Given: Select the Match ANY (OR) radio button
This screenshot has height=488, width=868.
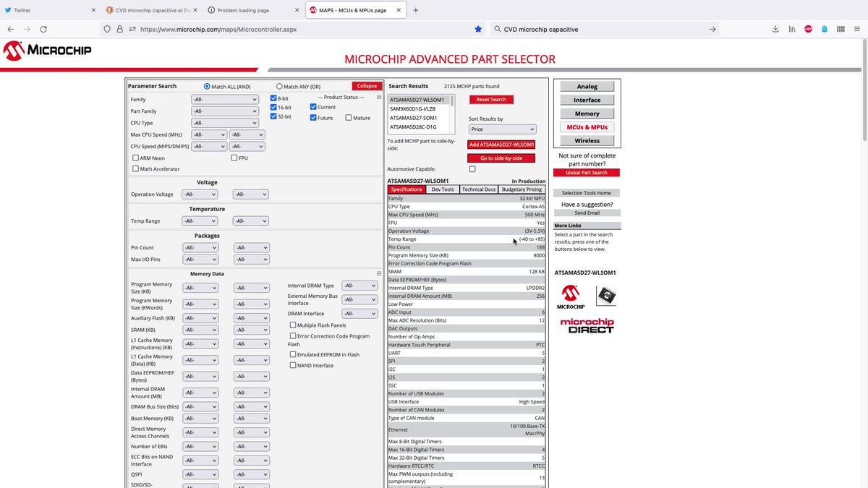Looking at the screenshot, I should point(279,86).
